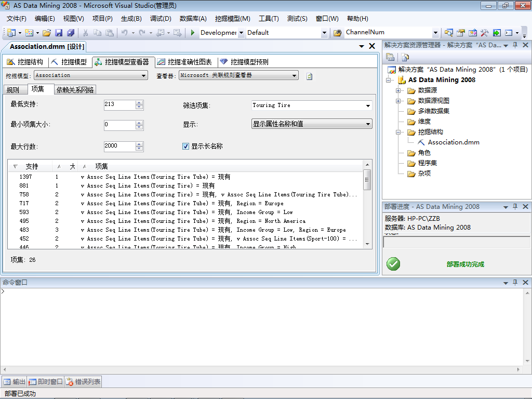Open the Toolbox hammer-and-wrench icon
The height and width of the screenshot is (399, 532).
[484, 33]
